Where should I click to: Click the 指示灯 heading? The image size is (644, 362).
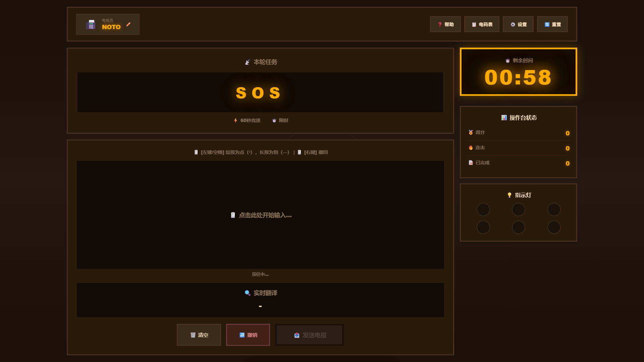523,195
